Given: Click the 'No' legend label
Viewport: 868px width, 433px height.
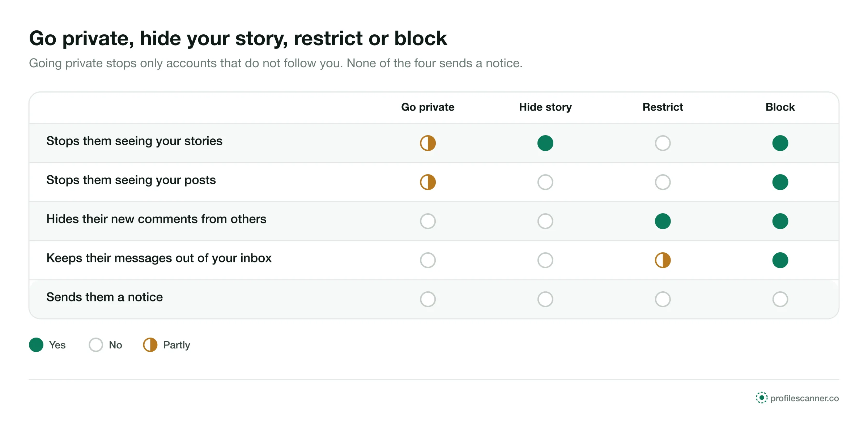Looking at the screenshot, I should coord(115,345).
